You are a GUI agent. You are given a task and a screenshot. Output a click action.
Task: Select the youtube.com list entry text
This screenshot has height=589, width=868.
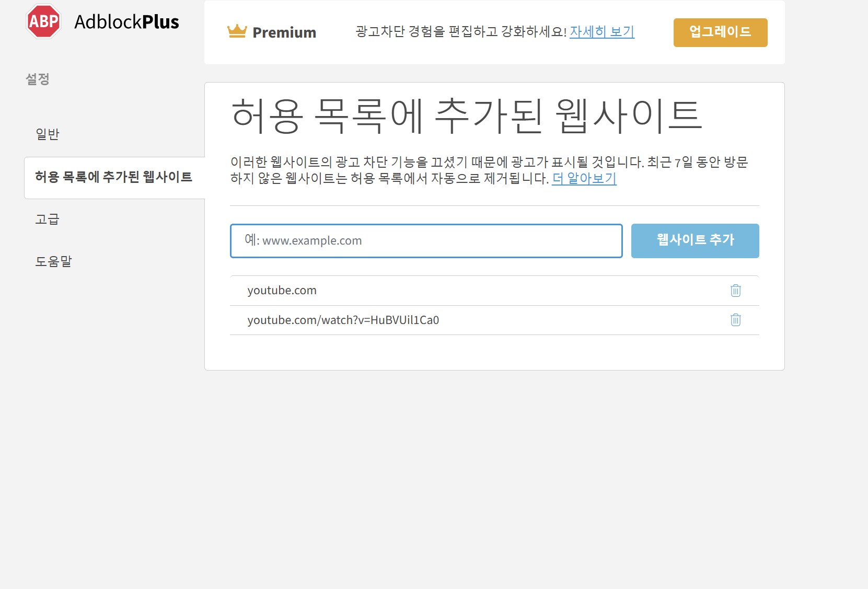point(282,291)
